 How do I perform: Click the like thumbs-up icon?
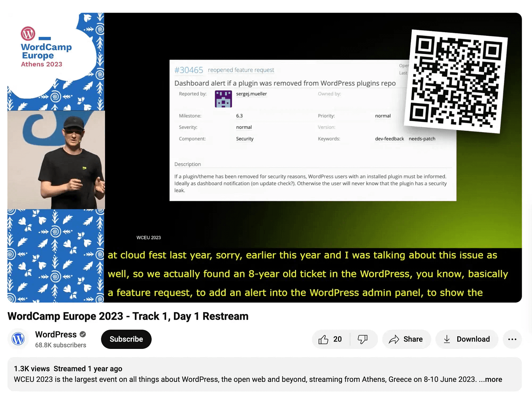click(323, 339)
